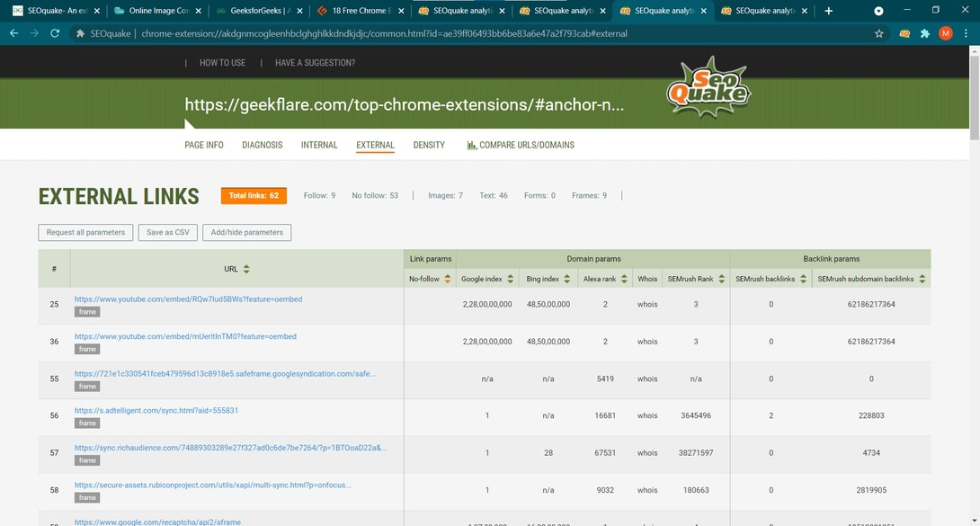980x526 pixels.
Task: Open the s.adtelligent.com sync link
Action: (x=156, y=410)
